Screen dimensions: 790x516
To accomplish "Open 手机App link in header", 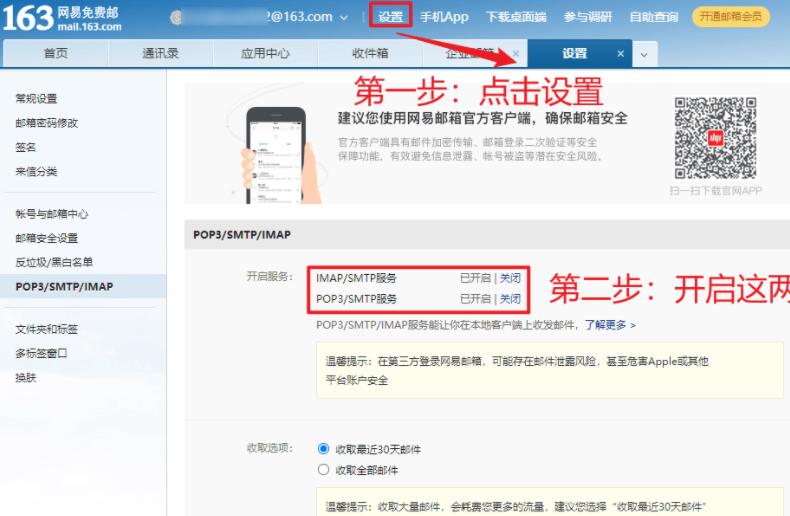I will [444, 17].
